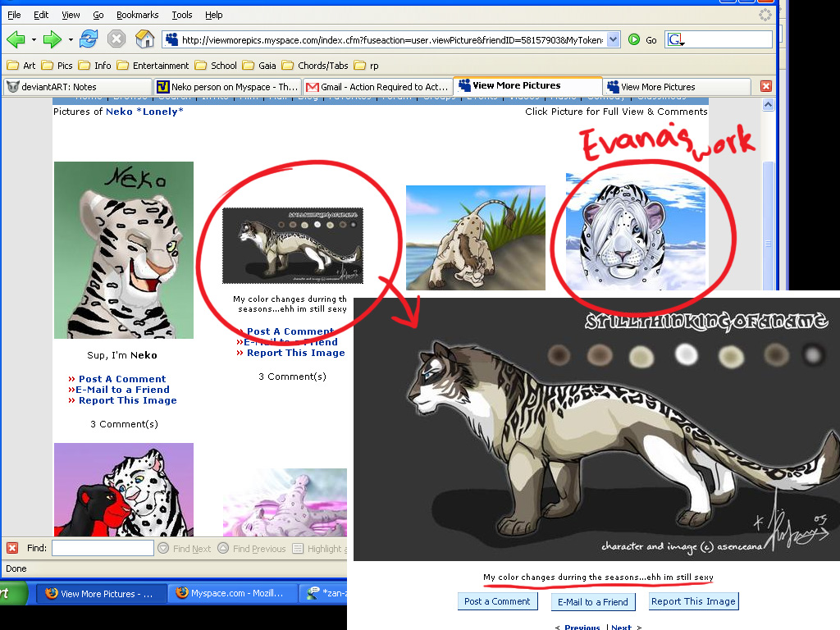Viewport: 840px width, 630px height.
Task: Open the Forward history dropdown arrow
Action: click(71, 39)
